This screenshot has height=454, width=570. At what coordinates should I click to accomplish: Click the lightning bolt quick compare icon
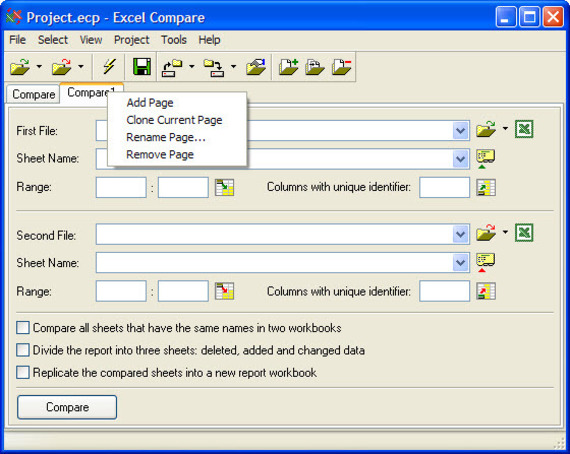(x=109, y=67)
